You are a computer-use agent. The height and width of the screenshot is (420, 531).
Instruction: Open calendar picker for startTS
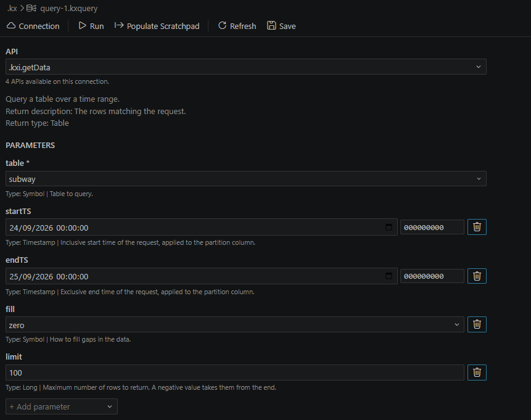(389, 227)
